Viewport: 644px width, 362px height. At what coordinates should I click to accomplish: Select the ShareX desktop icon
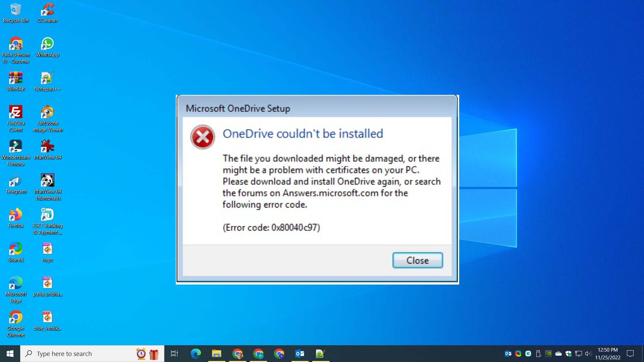tap(15, 253)
